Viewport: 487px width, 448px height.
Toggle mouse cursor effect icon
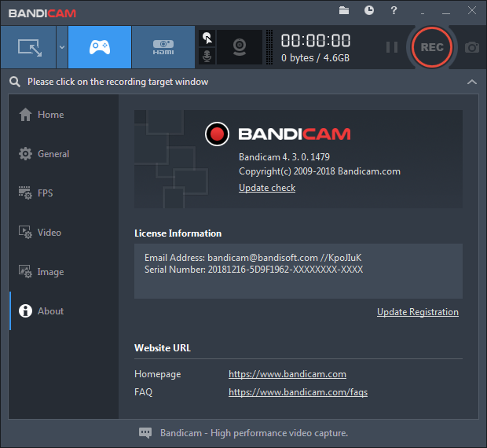[207, 39]
